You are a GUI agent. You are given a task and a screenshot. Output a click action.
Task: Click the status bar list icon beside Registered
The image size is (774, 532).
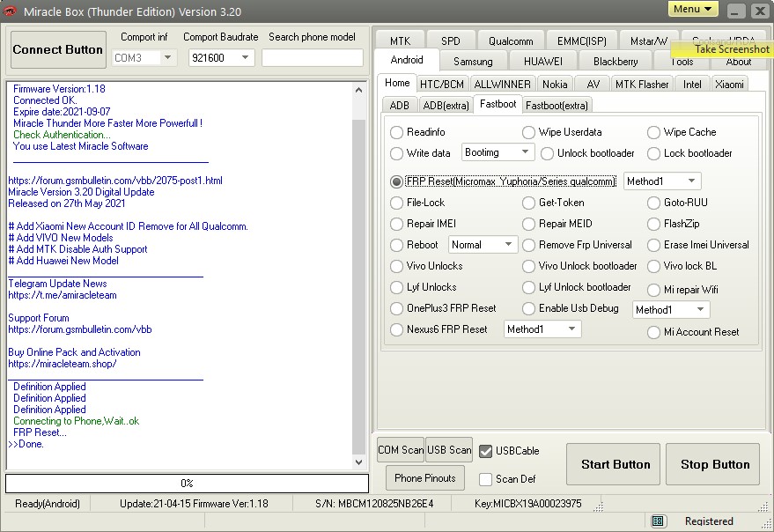(657, 521)
